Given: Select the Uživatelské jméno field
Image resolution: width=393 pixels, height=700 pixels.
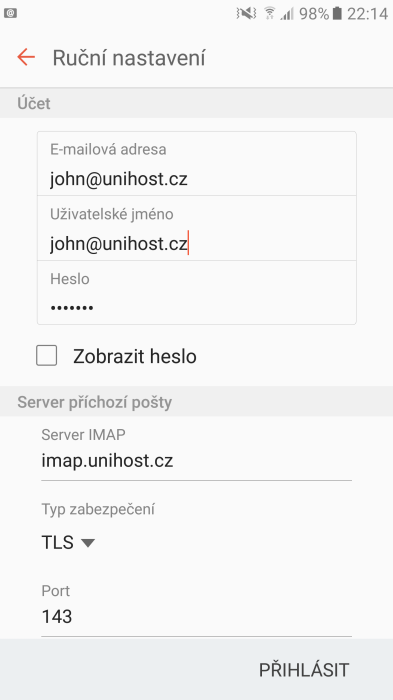Looking at the screenshot, I should pyautogui.click(x=196, y=229).
